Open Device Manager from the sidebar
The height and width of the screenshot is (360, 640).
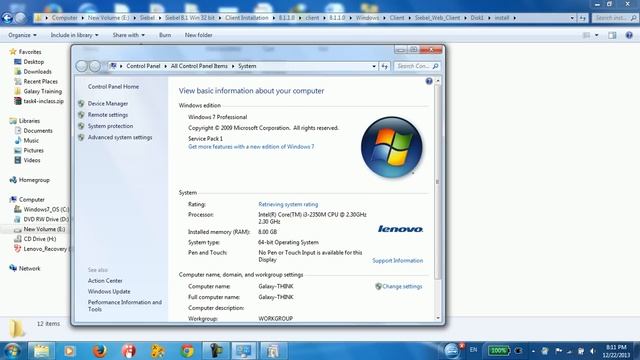[x=108, y=104]
